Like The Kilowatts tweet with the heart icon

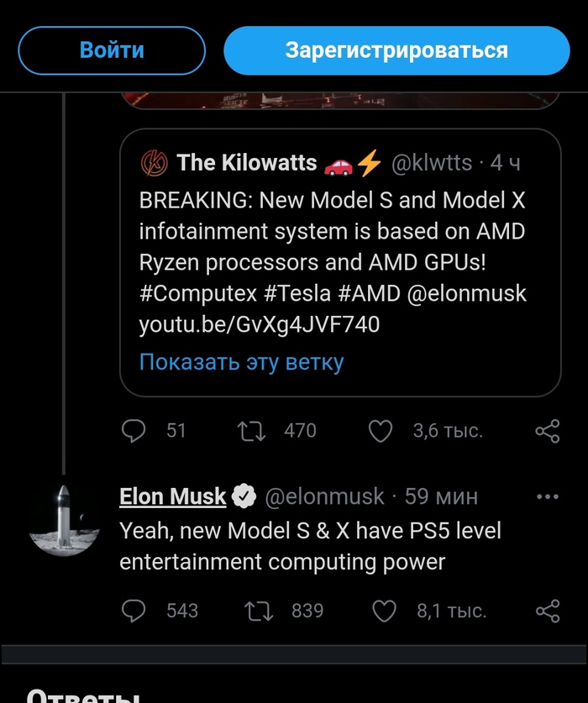(x=381, y=430)
